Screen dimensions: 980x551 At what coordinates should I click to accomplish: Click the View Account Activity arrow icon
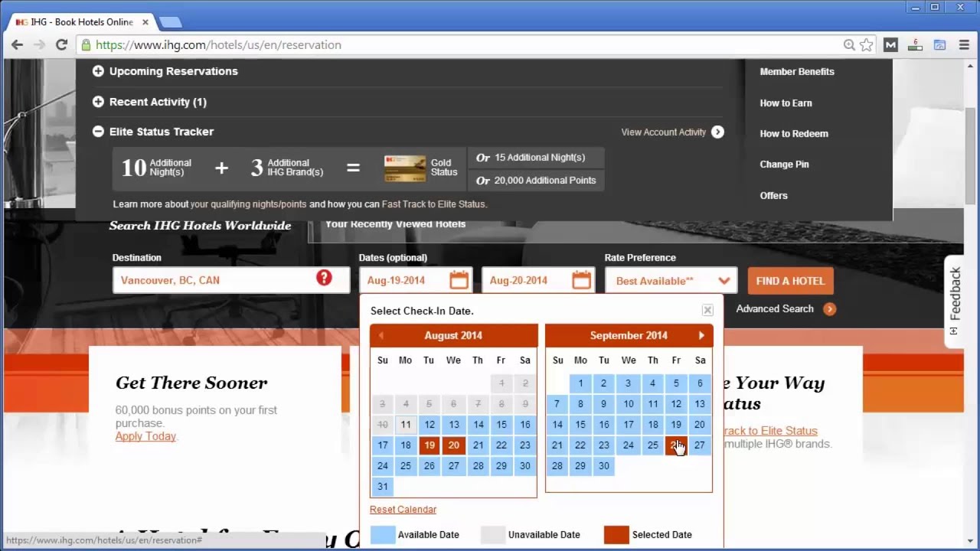(717, 132)
